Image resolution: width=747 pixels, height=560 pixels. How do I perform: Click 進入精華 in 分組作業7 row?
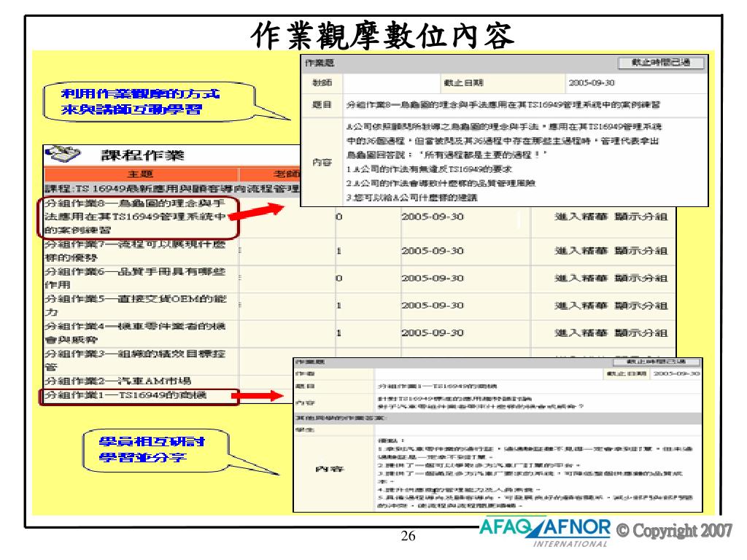coord(581,251)
